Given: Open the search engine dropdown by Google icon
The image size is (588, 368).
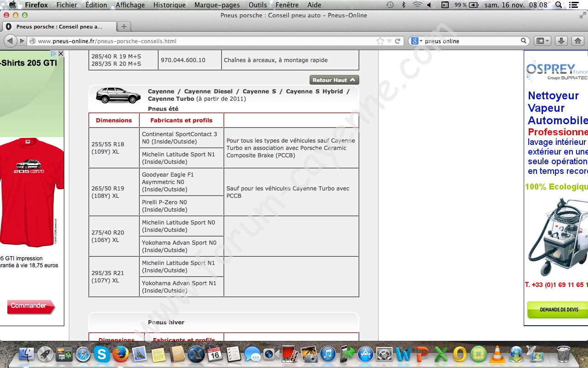Looking at the screenshot, I should point(417,41).
